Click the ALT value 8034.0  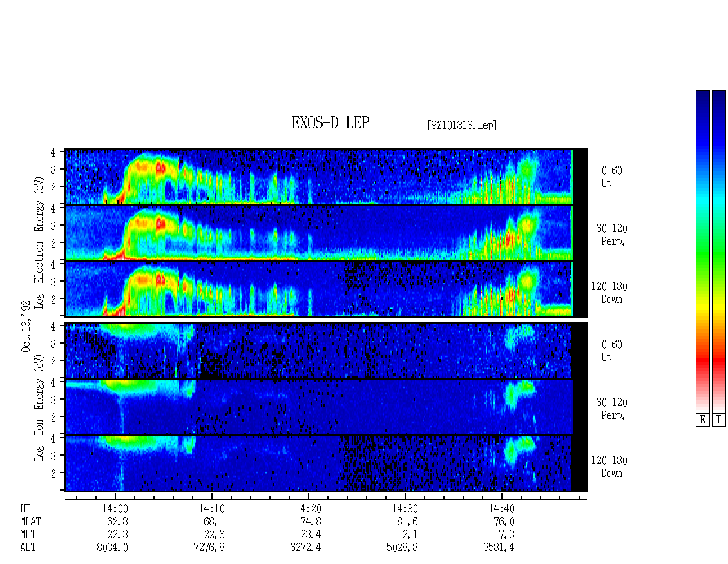coord(112,548)
